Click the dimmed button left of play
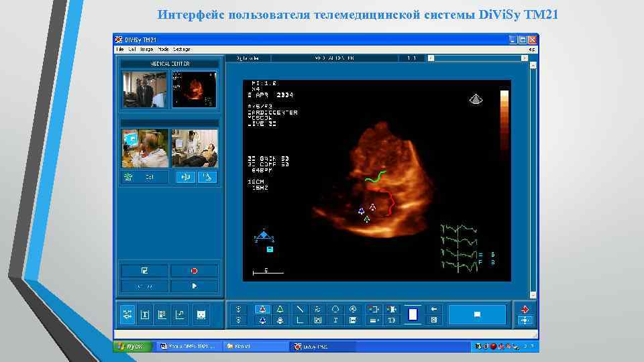 coord(145,286)
